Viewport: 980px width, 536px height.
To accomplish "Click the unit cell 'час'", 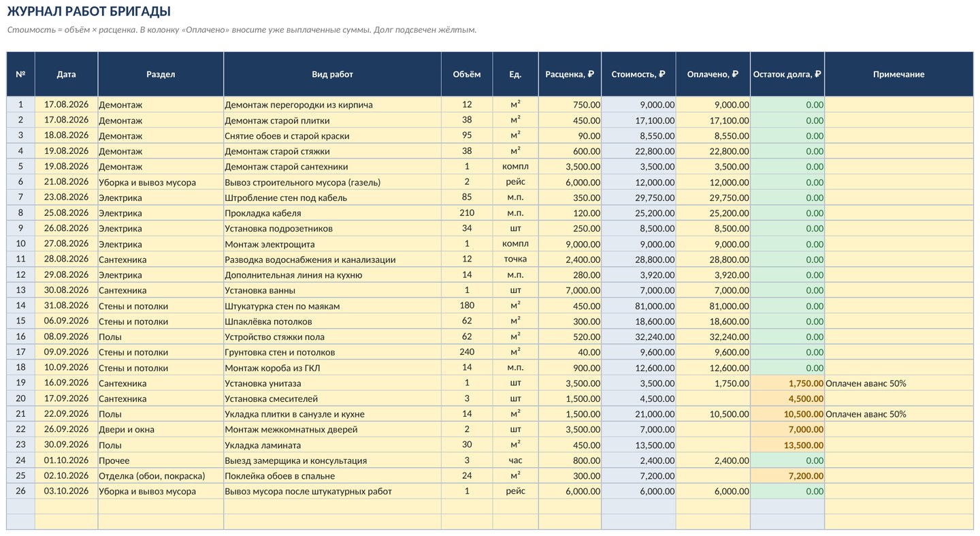I will [x=515, y=460].
